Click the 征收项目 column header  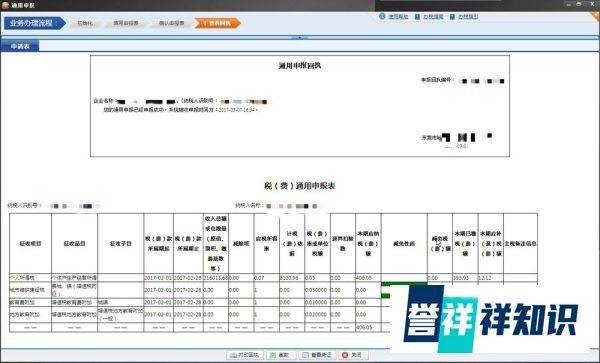pos(31,244)
